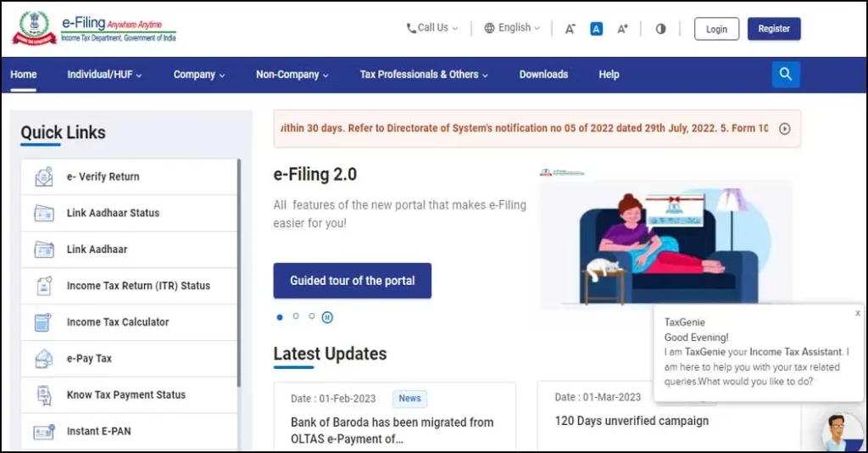Click the e-Filing logo in header
868x453 pixels.
pos(94,28)
